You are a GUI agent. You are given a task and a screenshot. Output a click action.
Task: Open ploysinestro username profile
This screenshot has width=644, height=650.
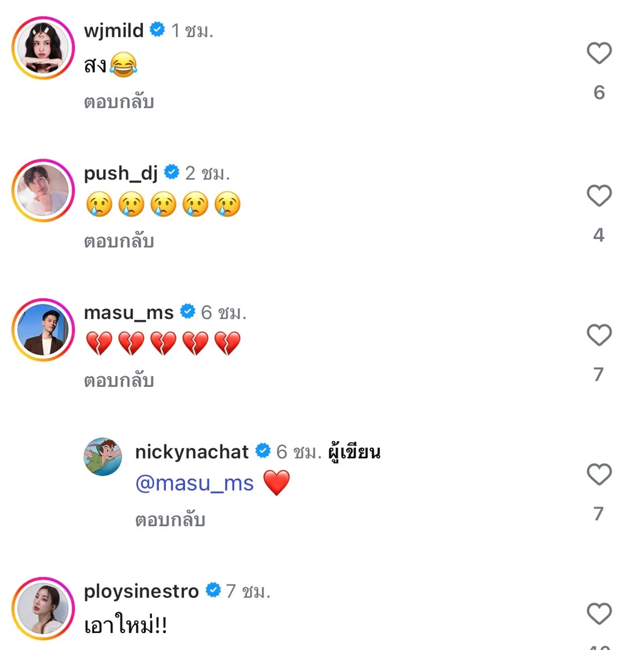141,592
